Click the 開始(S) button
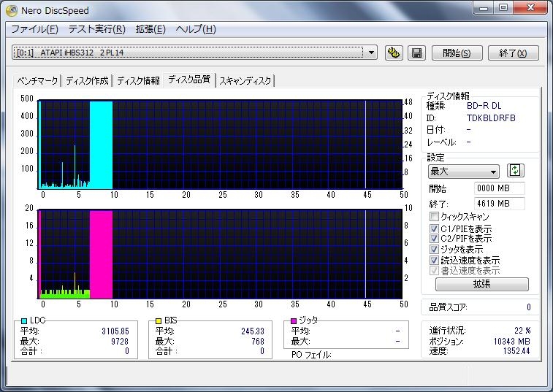Image resolution: width=553 pixels, height=392 pixels. (457, 53)
